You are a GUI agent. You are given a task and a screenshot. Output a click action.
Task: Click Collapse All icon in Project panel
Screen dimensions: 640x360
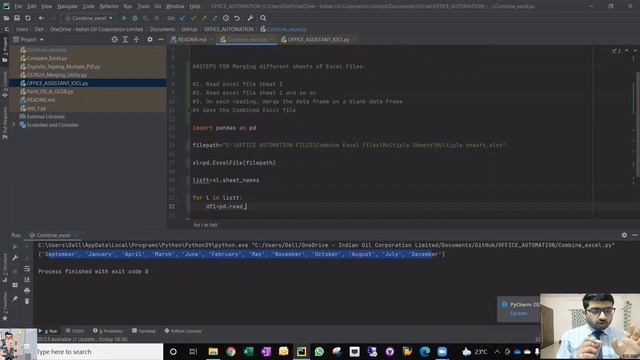click(136, 40)
